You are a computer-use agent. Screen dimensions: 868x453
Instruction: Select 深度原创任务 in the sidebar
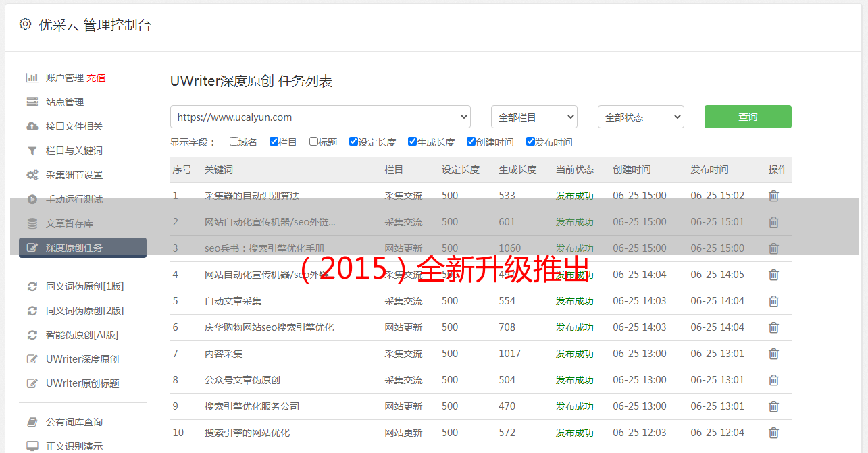pos(82,248)
